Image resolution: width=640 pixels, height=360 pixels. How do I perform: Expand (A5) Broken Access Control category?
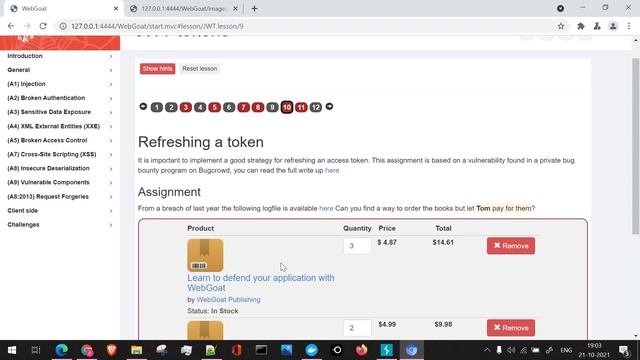pos(60,140)
